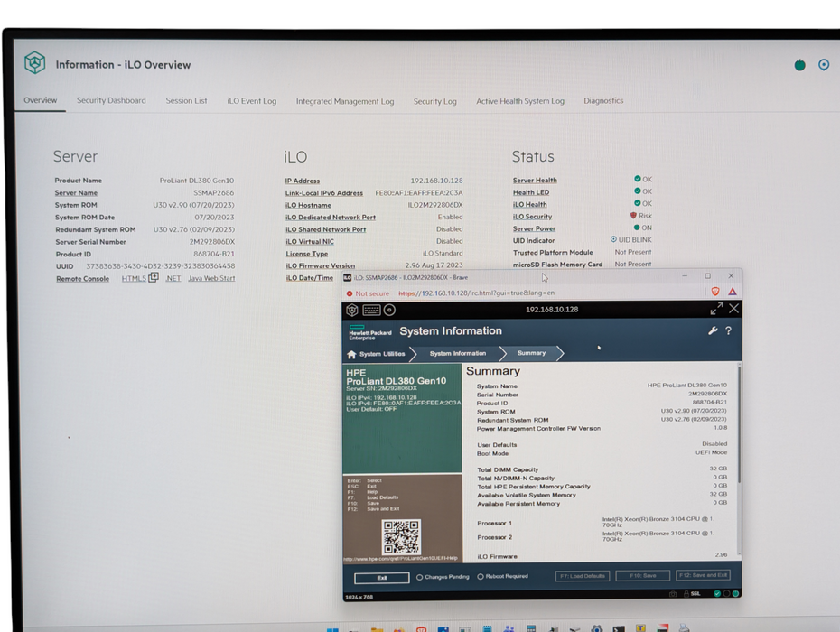
Task: Close the remote console session X icon
Action: pyautogui.click(x=734, y=309)
